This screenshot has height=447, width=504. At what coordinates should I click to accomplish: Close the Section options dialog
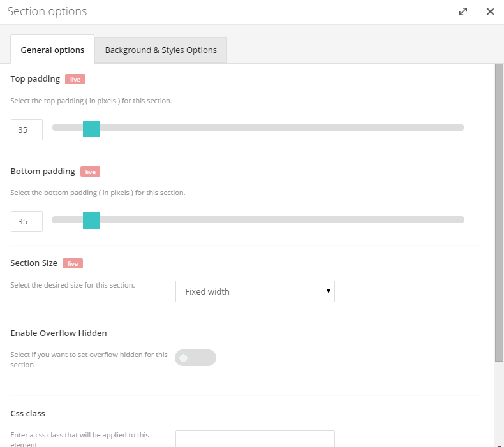[x=490, y=11]
